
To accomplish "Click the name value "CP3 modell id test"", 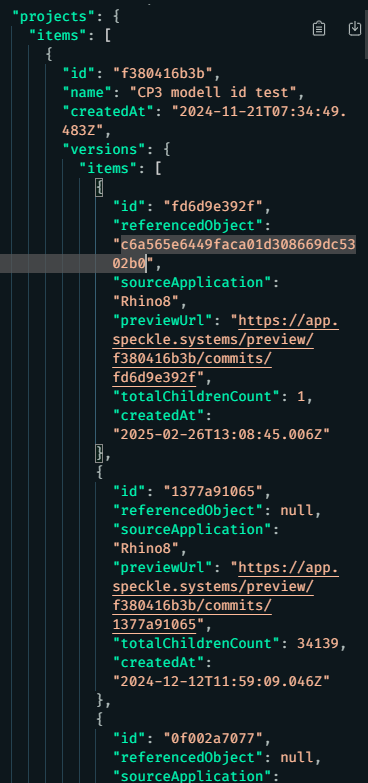I will click(217, 92).
